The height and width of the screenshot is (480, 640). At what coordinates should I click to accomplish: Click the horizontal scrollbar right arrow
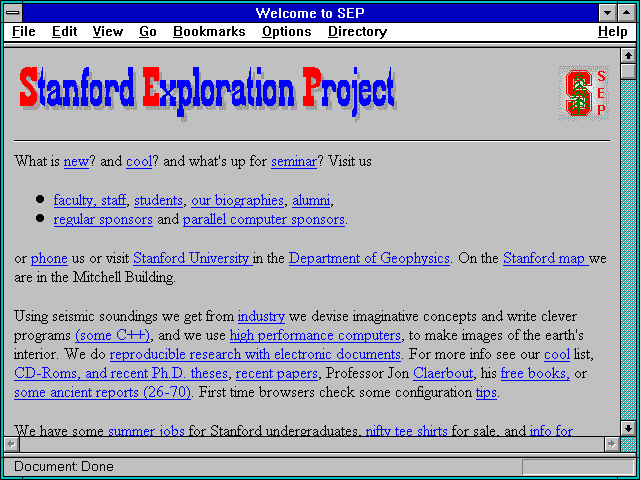pos(612,444)
